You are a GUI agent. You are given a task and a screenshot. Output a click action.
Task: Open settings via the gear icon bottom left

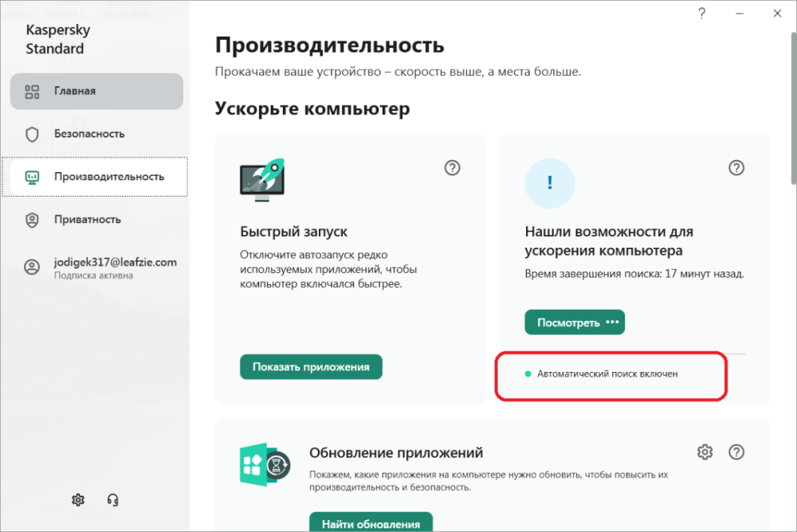[77, 499]
